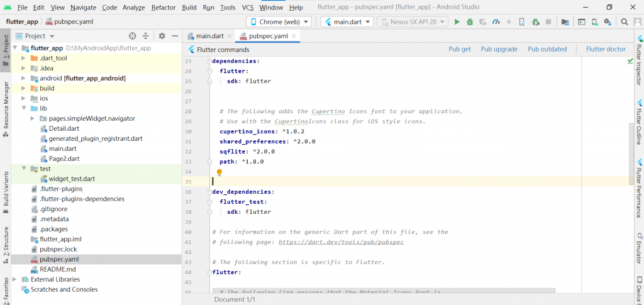Open the AVD Manager phone icon
The image size is (644, 305).
point(594,22)
